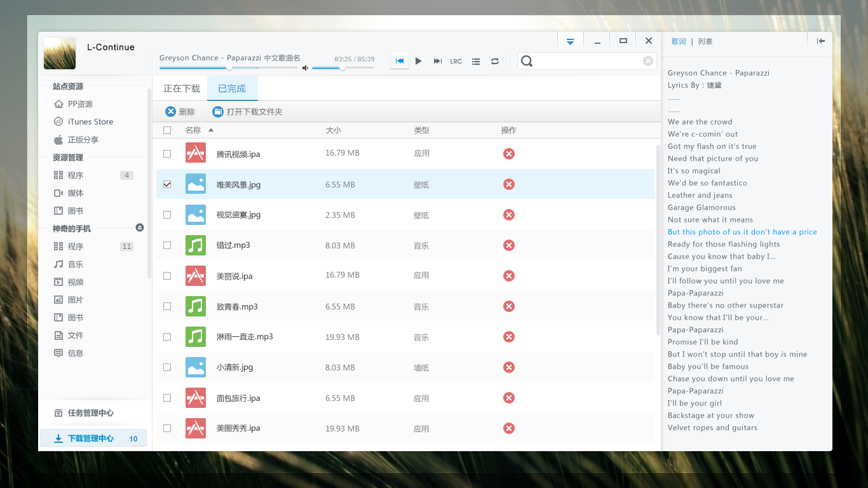Sort by 名称 column arrow

point(211,130)
